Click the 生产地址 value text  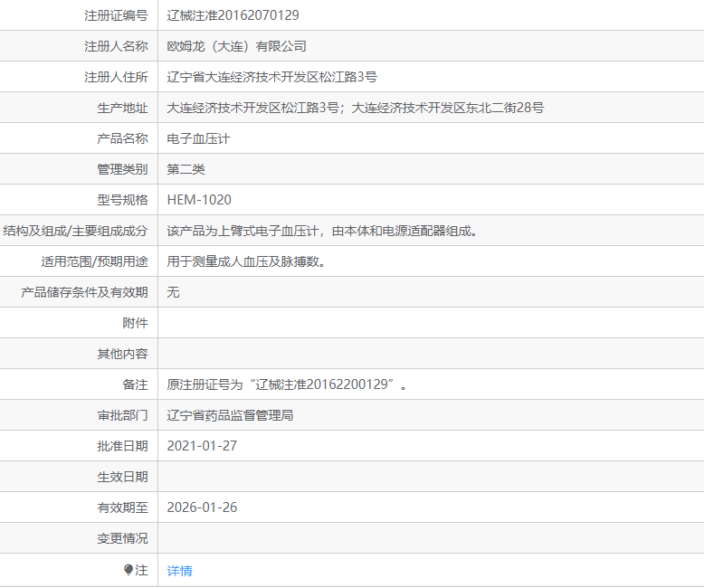[355, 108]
